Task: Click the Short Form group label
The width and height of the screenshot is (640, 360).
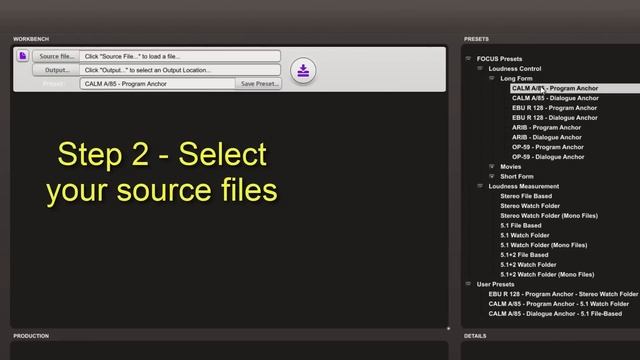Action: (517, 176)
